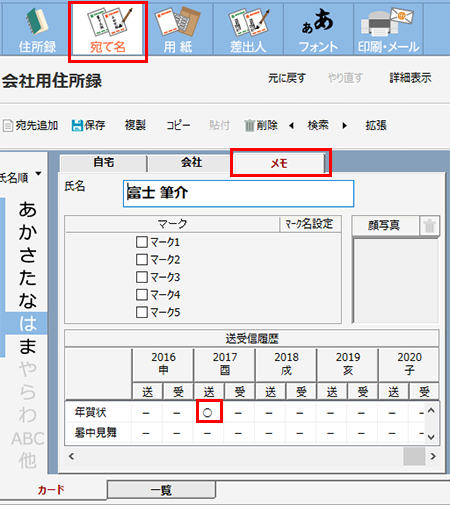
Task: Enable the マーク4 checkbox
Action: pyautogui.click(x=142, y=295)
